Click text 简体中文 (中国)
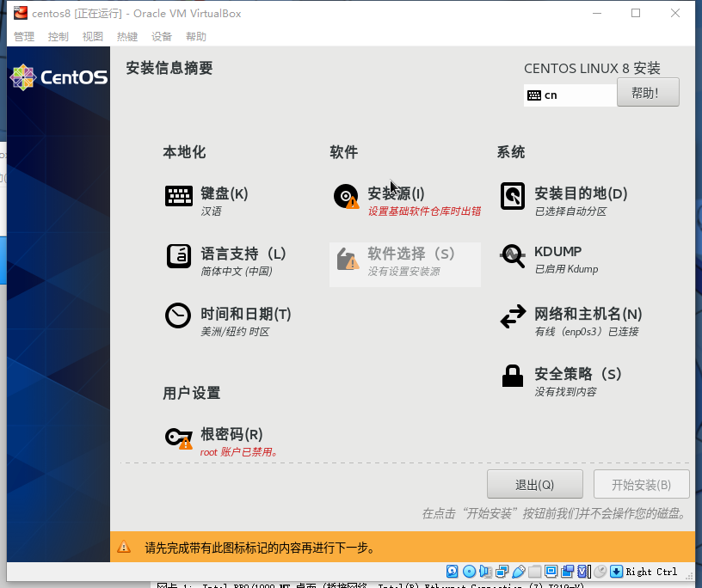Viewport: 702px width, 588px height. coord(237,271)
